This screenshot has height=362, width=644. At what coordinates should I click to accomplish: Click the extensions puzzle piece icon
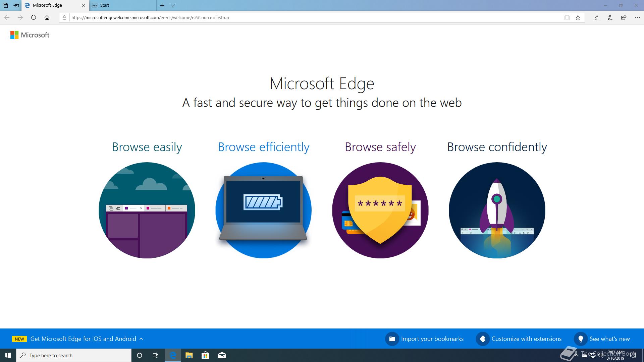tap(483, 339)
